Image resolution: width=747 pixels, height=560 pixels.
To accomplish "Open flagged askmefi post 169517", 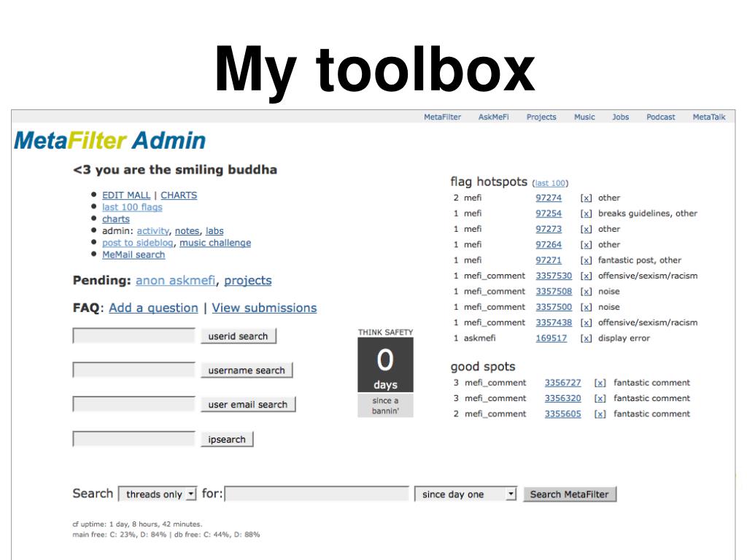I will click(551, 338).
